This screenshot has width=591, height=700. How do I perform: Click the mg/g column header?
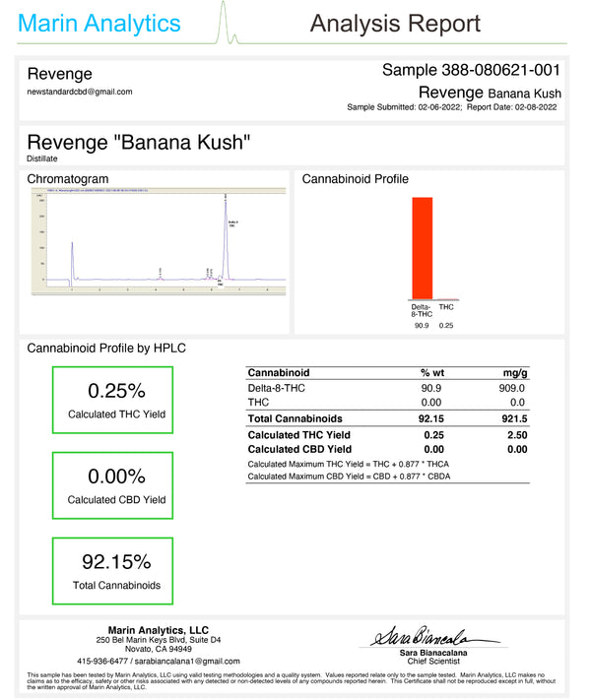coord(515,373)
